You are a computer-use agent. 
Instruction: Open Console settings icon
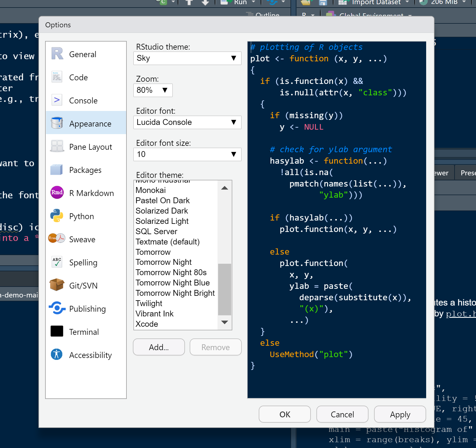click(x=57, y=100)
